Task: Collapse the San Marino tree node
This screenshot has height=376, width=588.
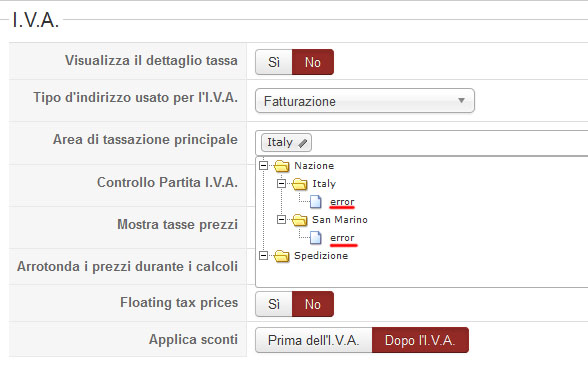Action: [281, 219]
